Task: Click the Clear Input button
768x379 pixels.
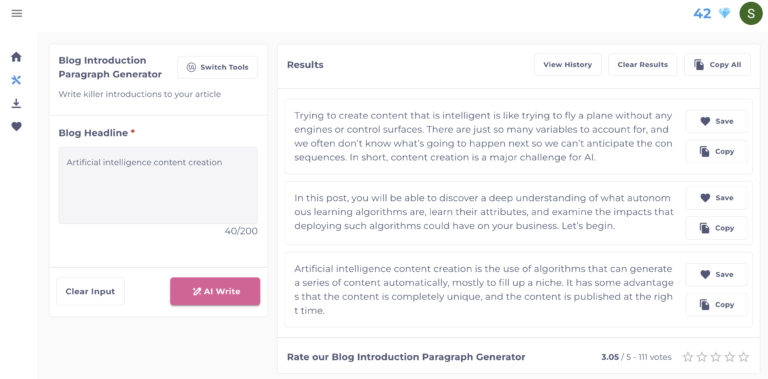Action: click(90, 291)
